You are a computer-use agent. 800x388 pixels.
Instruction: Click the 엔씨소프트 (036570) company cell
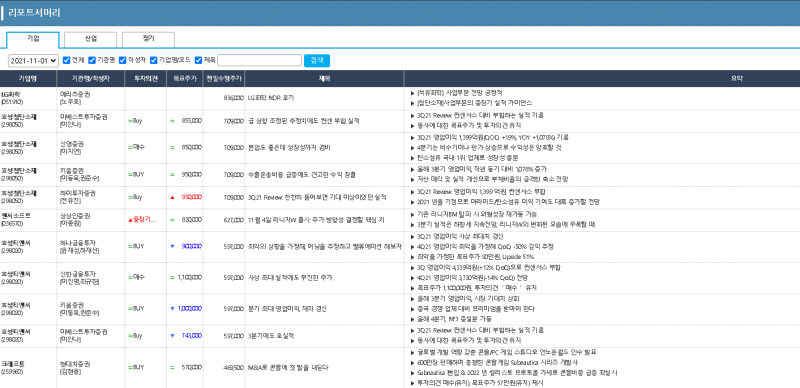pos(28,220)
